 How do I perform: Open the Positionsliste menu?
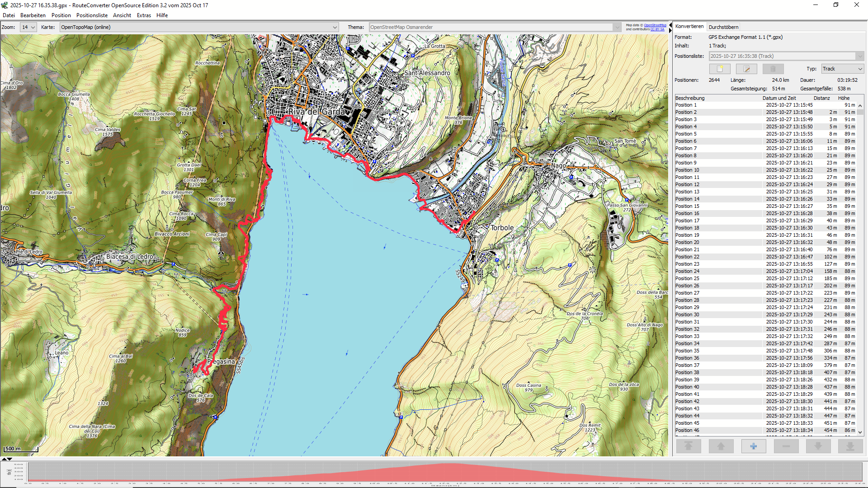point(92,15)
